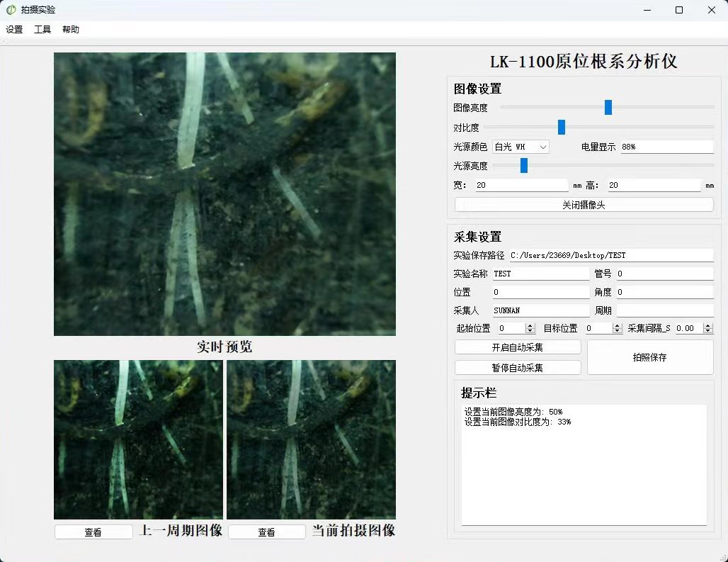
Task: Click the 拍照保存 button
Action: coord(649,357)
